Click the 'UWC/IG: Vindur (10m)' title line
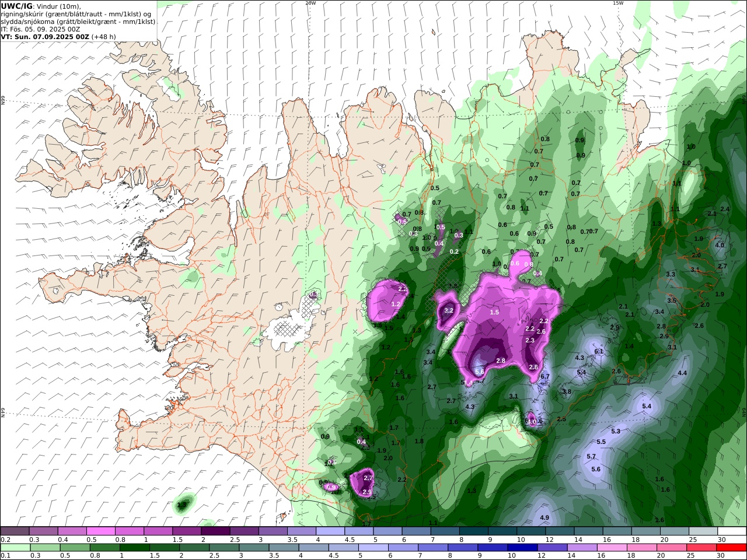The height and width of the screenshot is (560, 747). (x=41, y=6)
